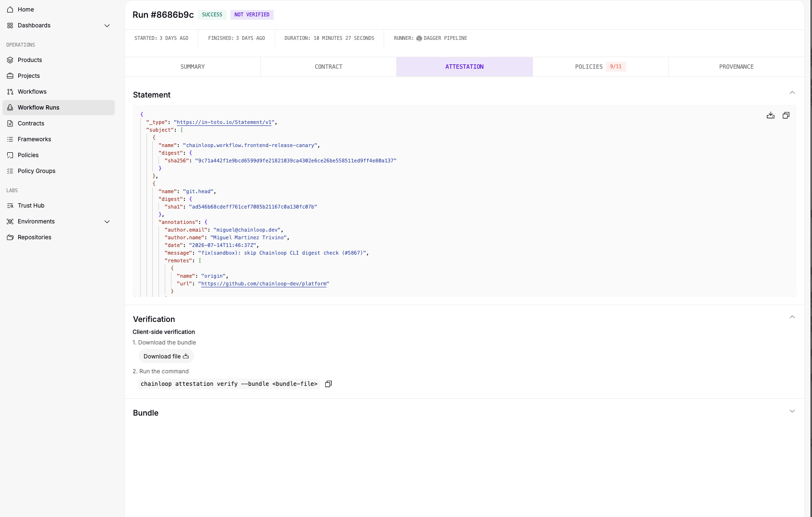Click the Products stack icon
812x517 pixels.
pos(10,60)
